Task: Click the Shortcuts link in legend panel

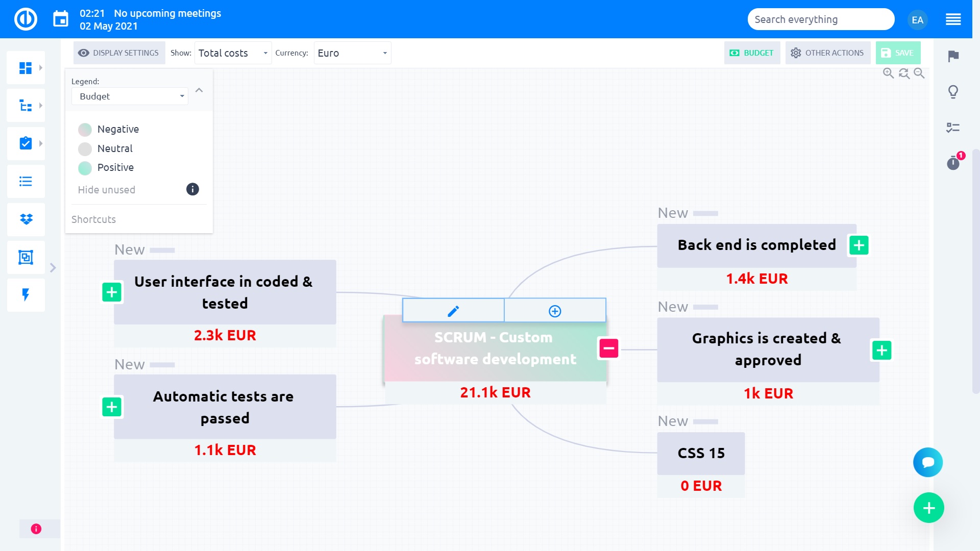Action: 93,219
